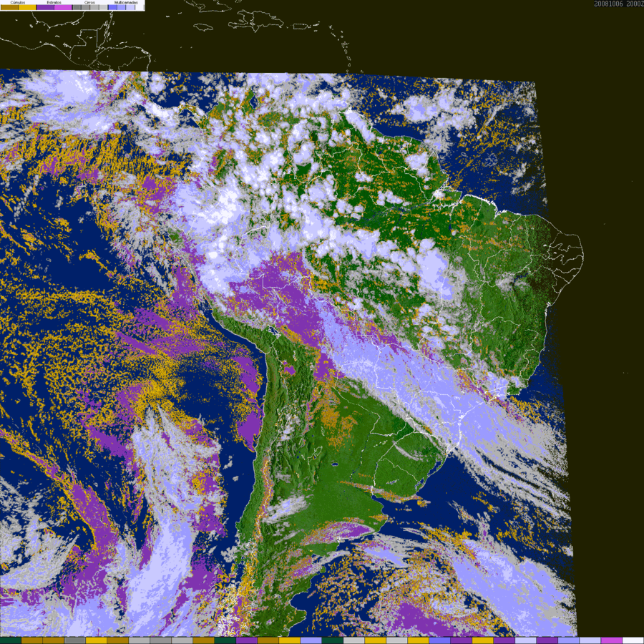
Task: Click the Cirros legend label
Action: point(89,2)
